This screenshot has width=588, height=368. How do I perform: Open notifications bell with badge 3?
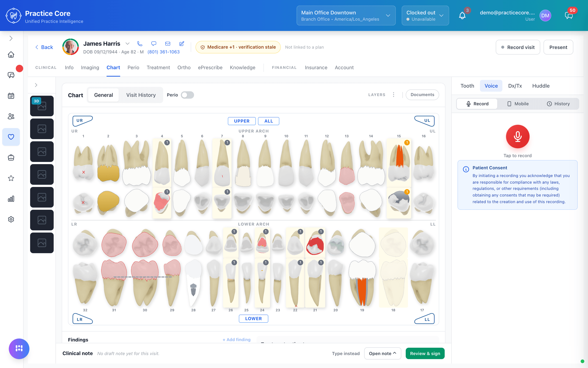point(462,16)
